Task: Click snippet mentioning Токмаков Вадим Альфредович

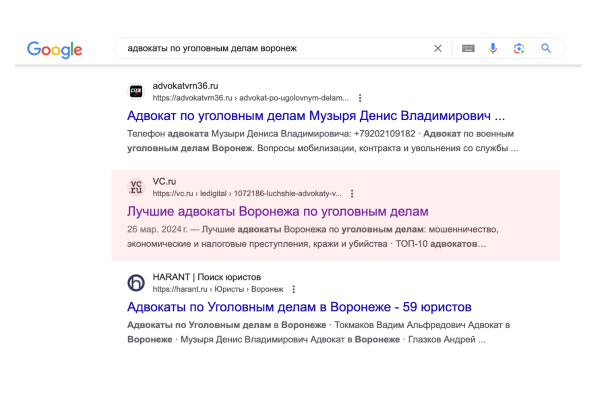Action: (x=318, y=332)
